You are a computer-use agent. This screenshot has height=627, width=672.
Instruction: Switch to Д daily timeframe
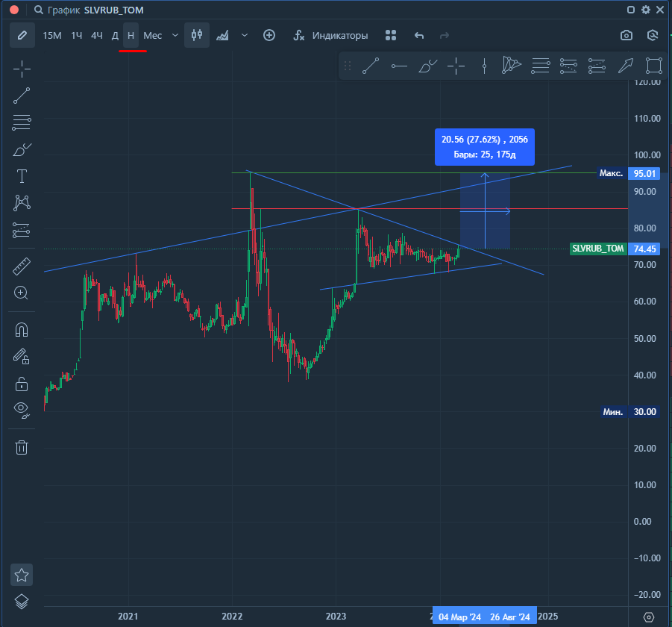[x=115, y=36]
